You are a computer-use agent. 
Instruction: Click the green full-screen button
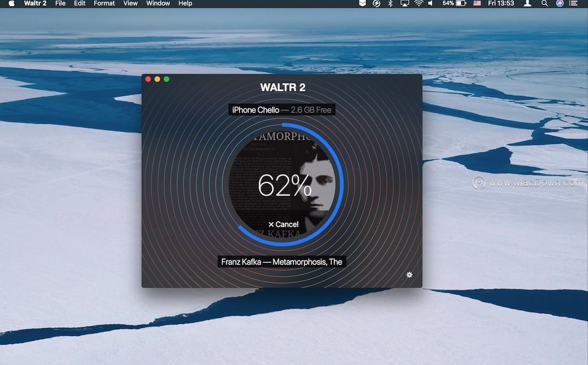[x=166, y=79]
